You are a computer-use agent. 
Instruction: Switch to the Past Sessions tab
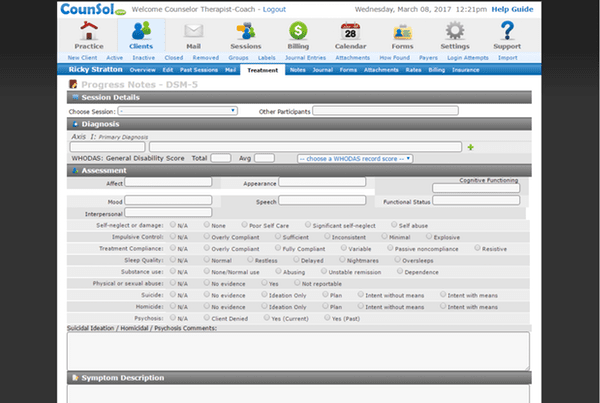pos(199,70)
